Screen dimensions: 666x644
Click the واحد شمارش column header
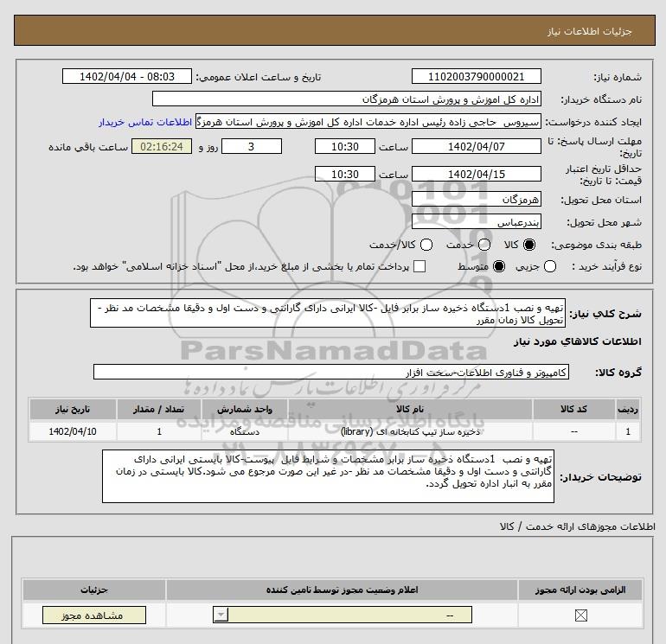244,409
